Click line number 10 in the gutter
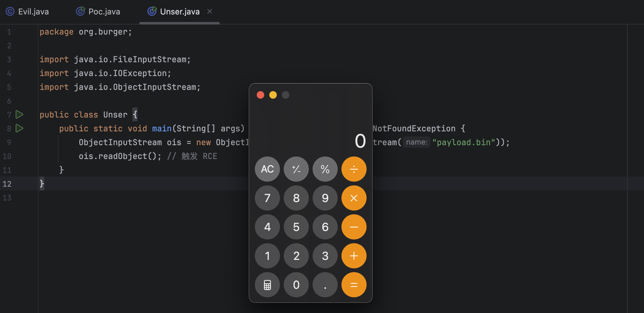This screenshot has width=644, height=313. pyautogui.click(x=7, y=156)
